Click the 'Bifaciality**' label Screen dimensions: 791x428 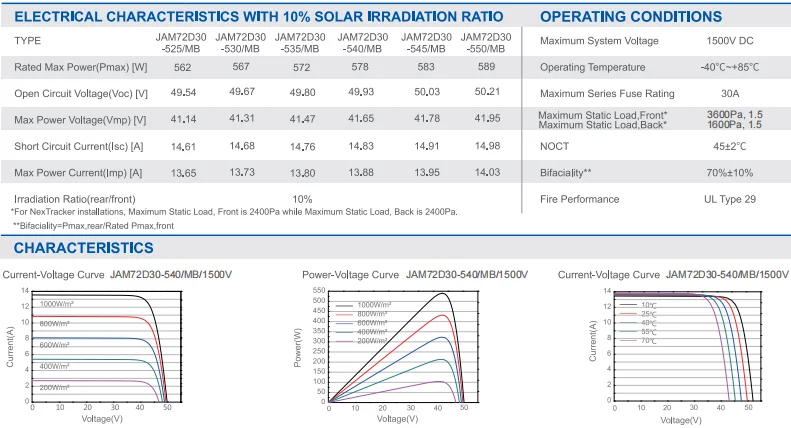(x=566, y=173)
